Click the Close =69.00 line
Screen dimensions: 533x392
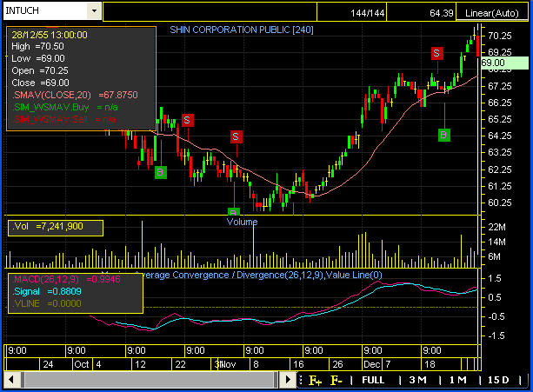41,83
